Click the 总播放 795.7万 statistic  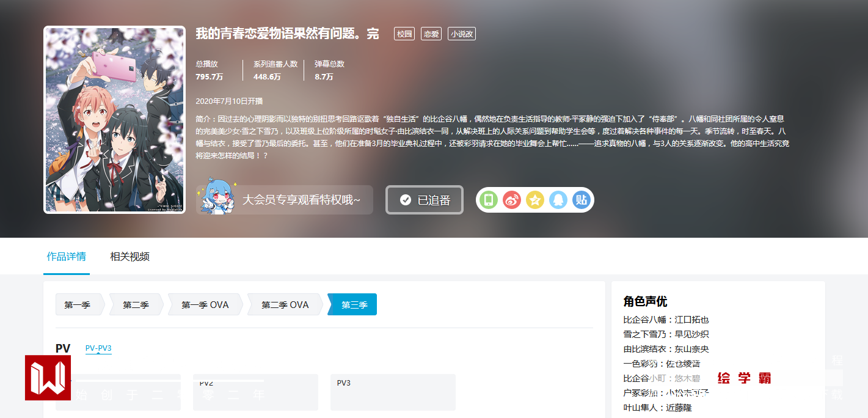coord(209,70)
